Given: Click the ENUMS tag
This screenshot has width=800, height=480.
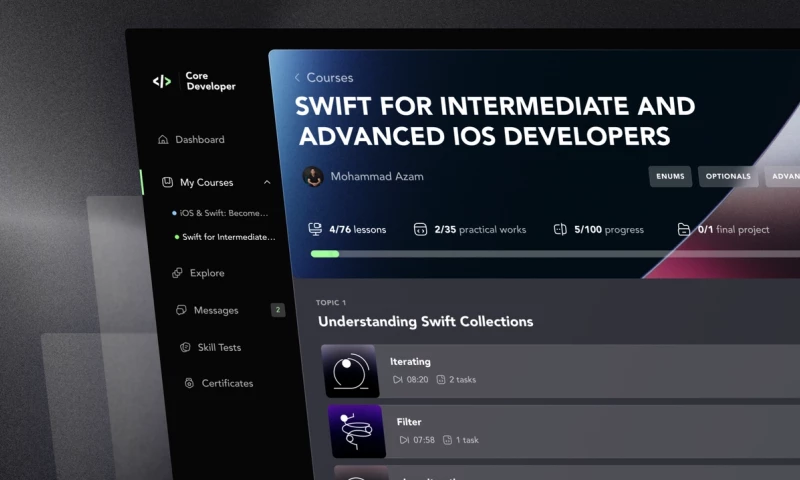Looking at the screenshot, I should click(x=670, y=176).
